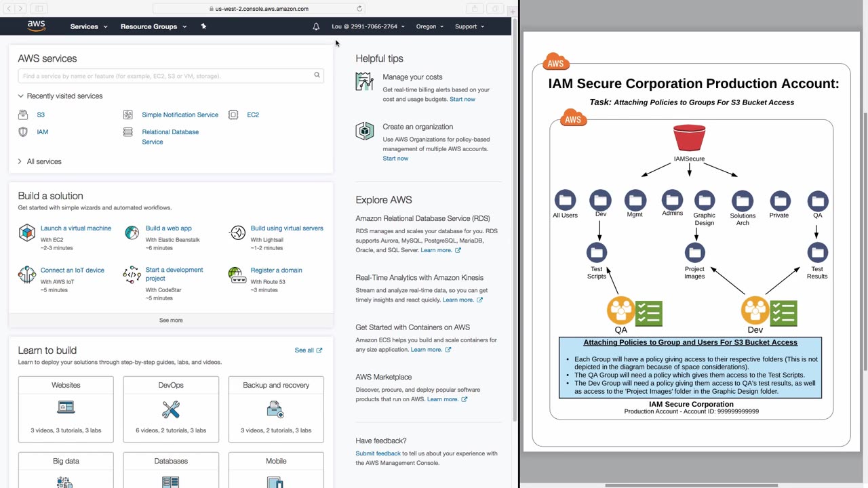
Task: Open the Oregon region selector
Action: click(430, 26)
